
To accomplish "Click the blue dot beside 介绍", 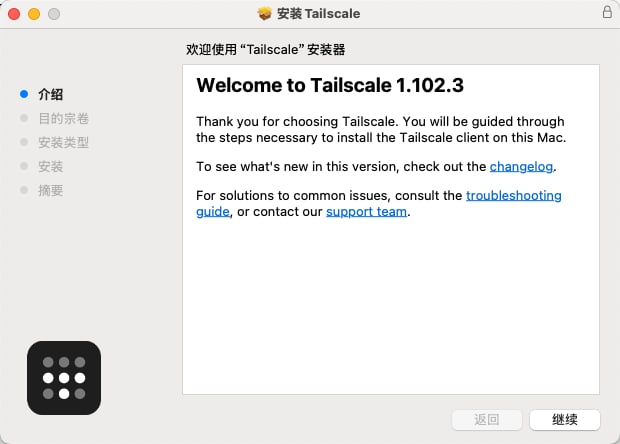I will (x=24, y=94).
